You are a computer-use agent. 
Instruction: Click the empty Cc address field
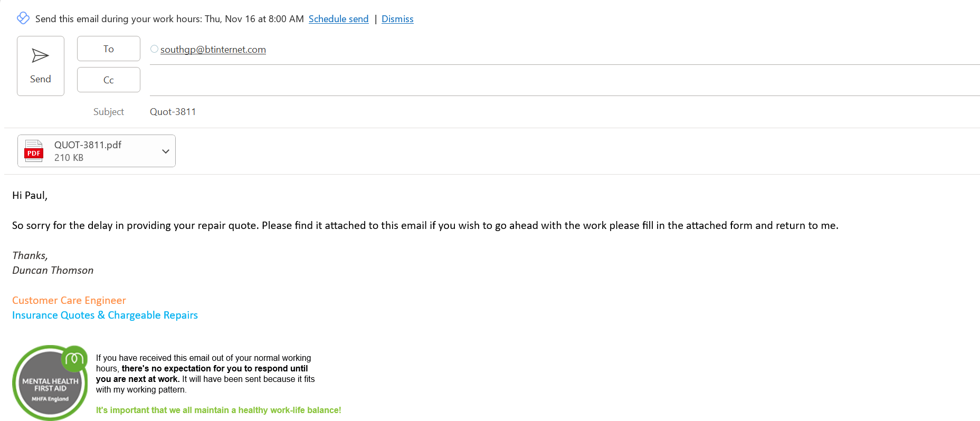click(x=528, y=81)
